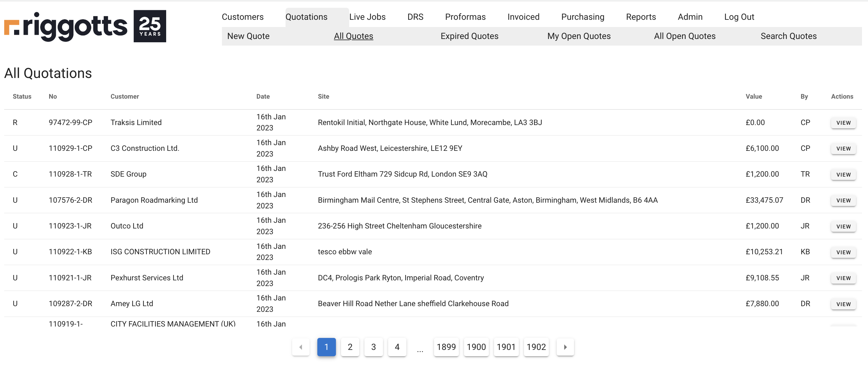Go to page 1899
Viewport: 868px width, 379px height.
[x=446, y=347]
